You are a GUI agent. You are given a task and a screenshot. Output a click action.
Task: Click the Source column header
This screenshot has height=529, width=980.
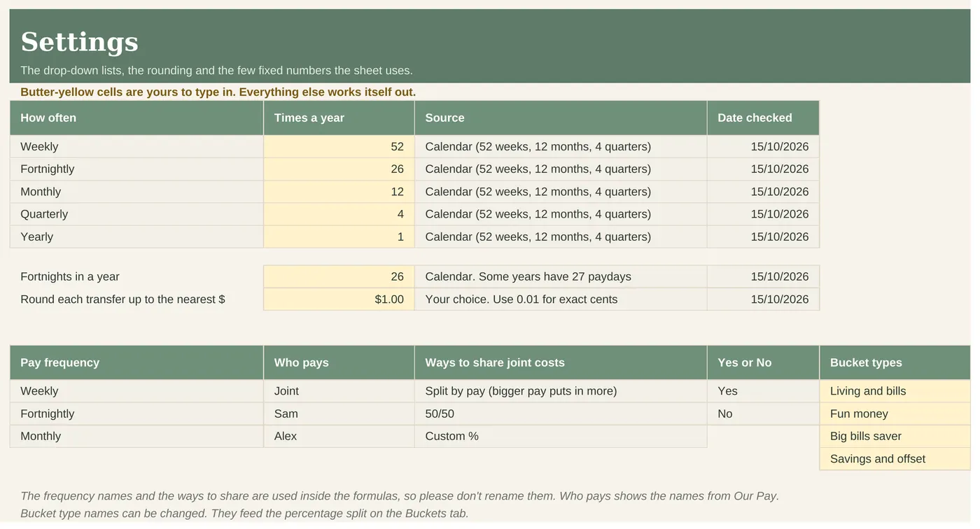561,118
